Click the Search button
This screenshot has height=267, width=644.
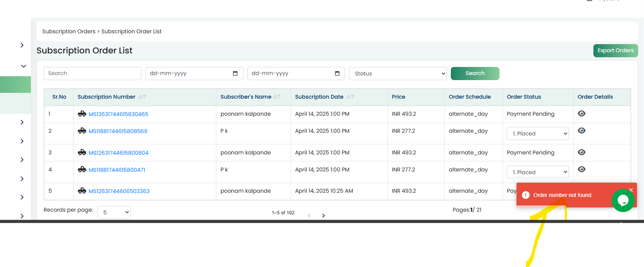(475, 74)
